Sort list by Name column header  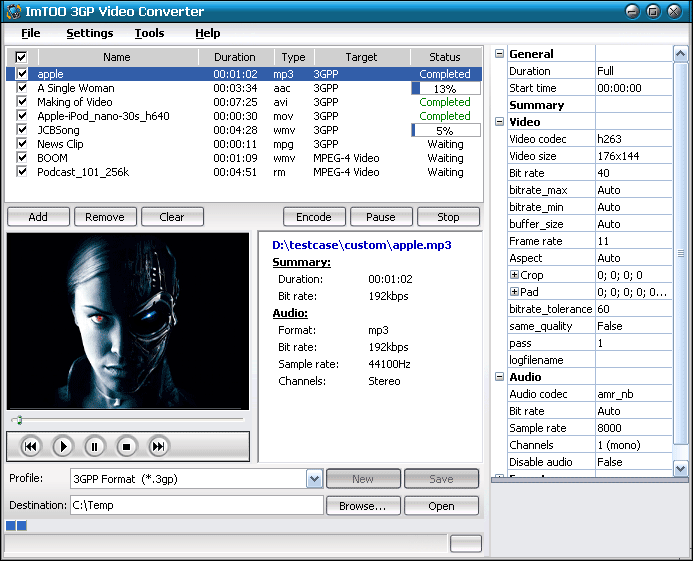click(118, 57)
